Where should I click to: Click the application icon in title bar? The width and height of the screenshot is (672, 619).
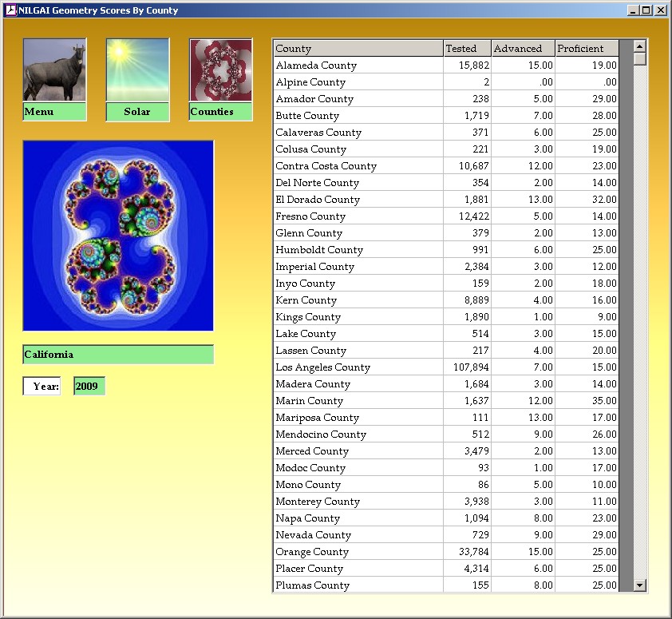[10, 10]
